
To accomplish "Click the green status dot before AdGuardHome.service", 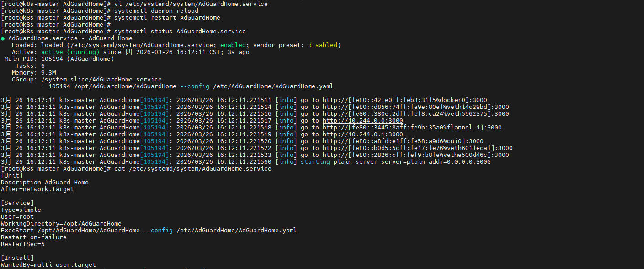I will (x=3, y=38).
